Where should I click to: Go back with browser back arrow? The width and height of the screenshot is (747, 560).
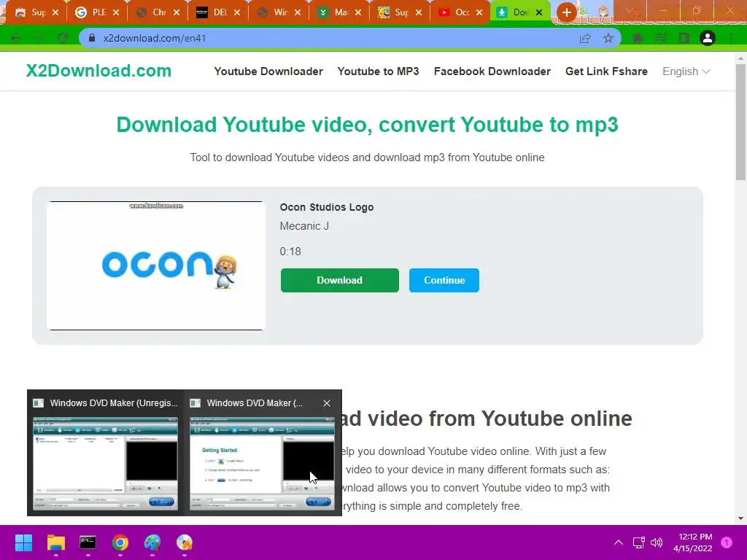[16, 38]
